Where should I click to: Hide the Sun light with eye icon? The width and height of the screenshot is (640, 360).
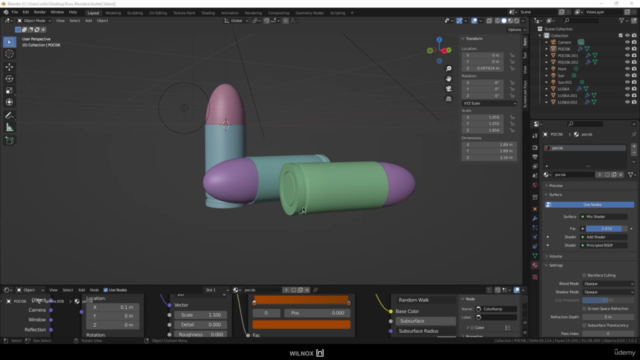(627, 76)
